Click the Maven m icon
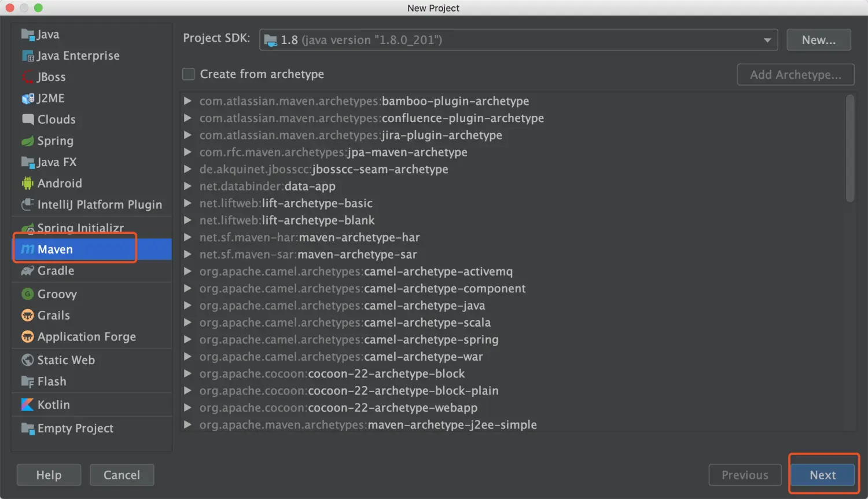The width and height of the screenshot is (868, 499). tap(28, 249)
